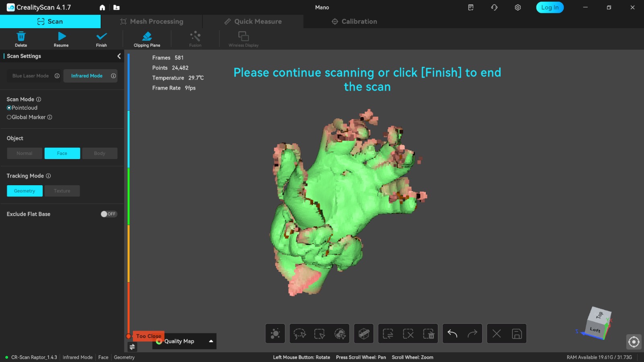Resume scanning with the play button
644x362 pixels.
tap(61, 39)
